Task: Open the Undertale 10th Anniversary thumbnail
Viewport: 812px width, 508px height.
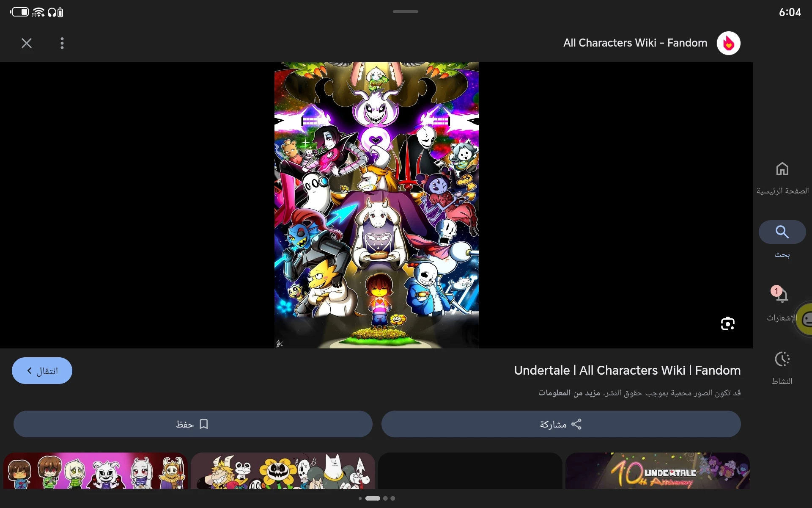Action: tap(657, 471)
